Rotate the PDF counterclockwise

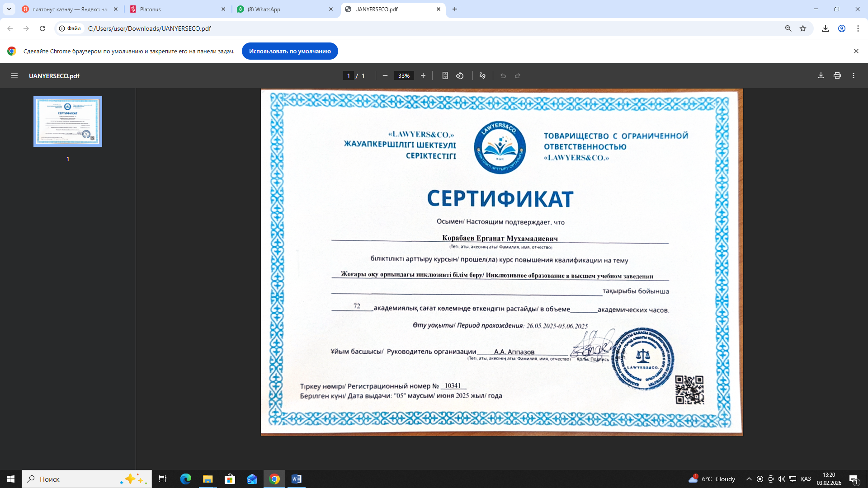point(460,76)
